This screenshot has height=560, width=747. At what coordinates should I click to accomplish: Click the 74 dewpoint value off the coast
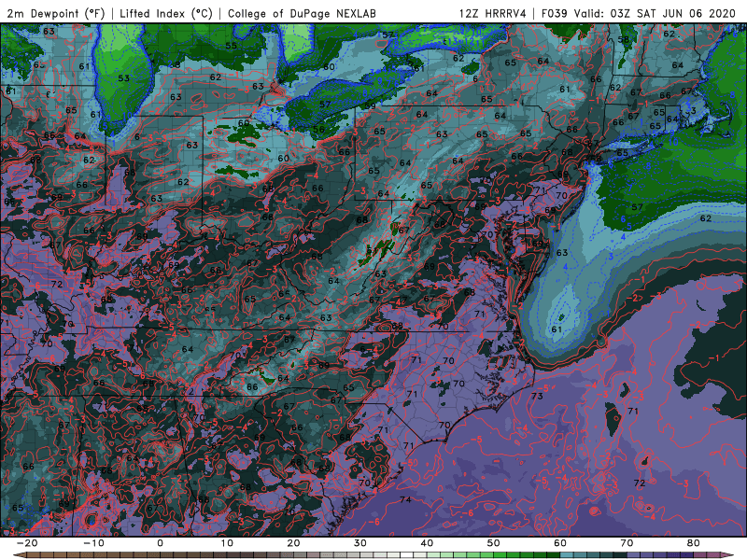pyautogui.click(x=405, y=499)
